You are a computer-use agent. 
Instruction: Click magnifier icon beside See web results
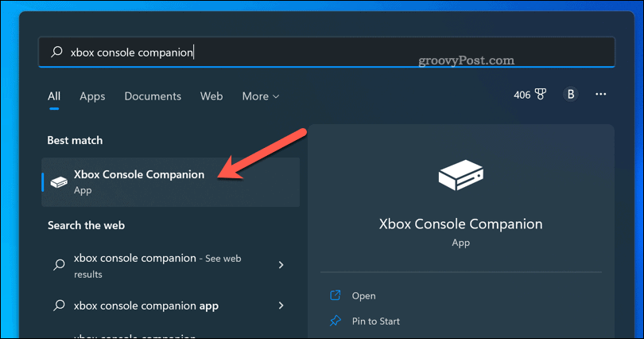pyautogui.click(x=59, y=265)
